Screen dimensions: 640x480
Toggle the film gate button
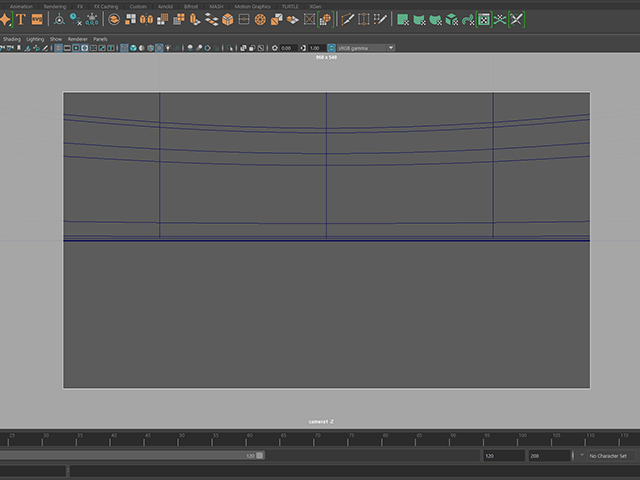(x=67, y=48)
